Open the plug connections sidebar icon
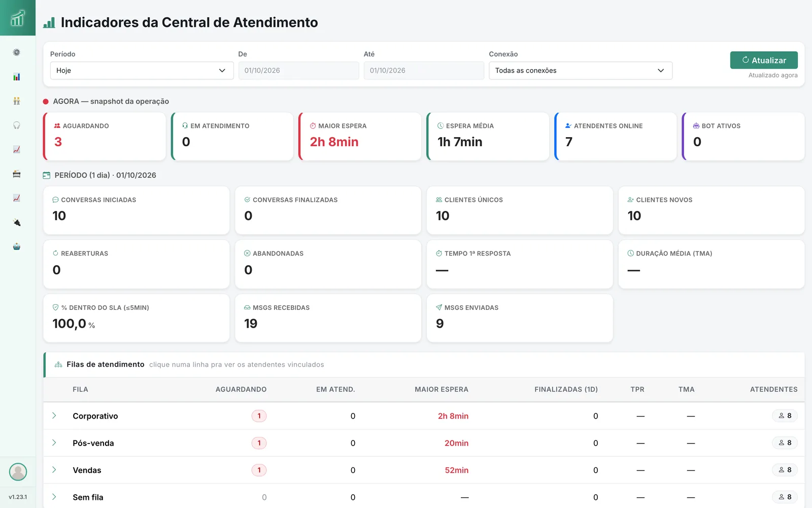812x508 pixels. pos(17,223)
